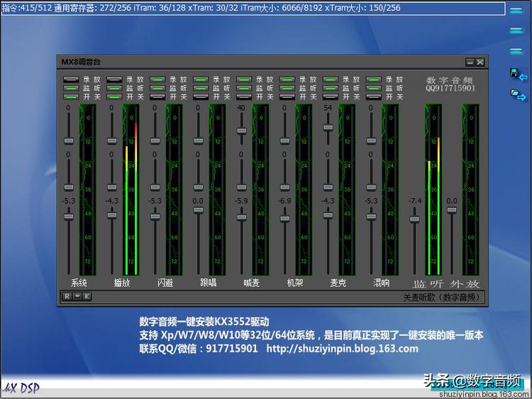Toggle the 播放 channel 开关 button
The height and width of the screenshot is (399, 532).
pyautogui.click(x=114, y=97)
